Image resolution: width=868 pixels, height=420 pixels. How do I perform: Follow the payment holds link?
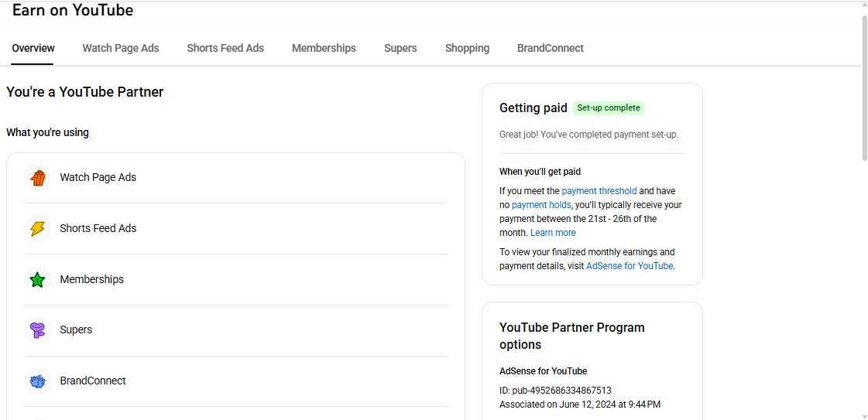click(x=541, y=205)
